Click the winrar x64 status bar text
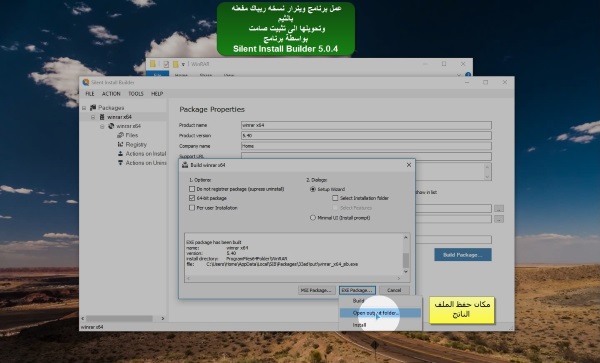 [x=92, y=327]
